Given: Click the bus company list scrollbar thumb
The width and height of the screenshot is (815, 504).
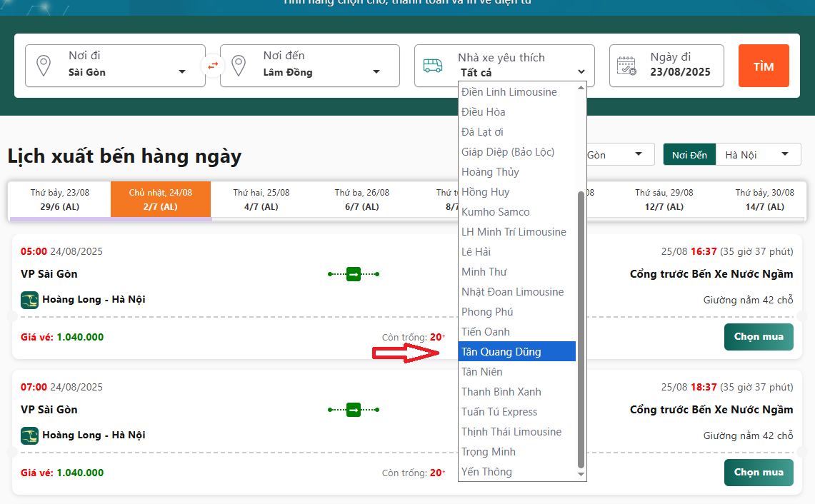Looking at the screenshot, I should [x=581, y=330].
